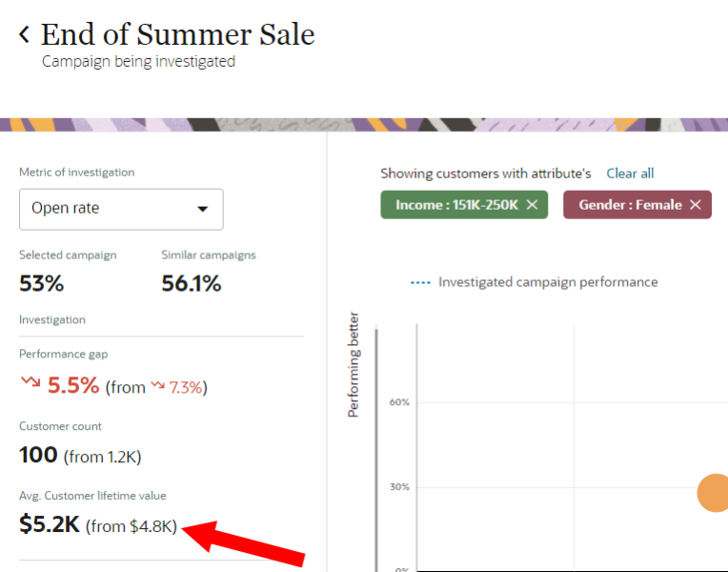Open the Metric of investigation dropdown
Image resolution: width=728 pixels, height=572 pixels.
(x=121, y=209)
